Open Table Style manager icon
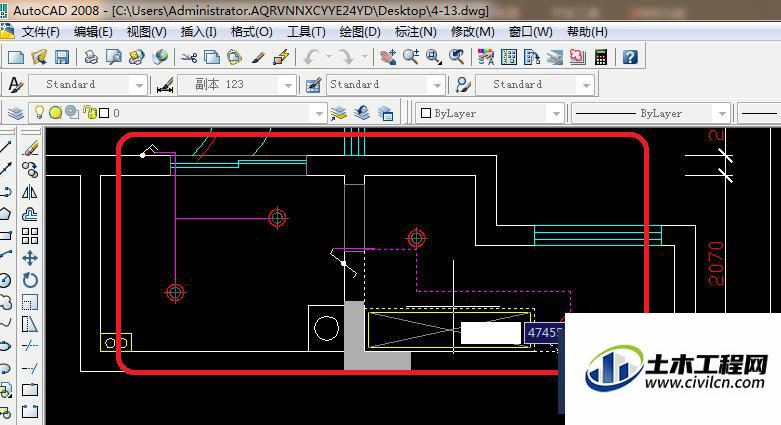This screenshot has width=781, height=425. (313, 85)
